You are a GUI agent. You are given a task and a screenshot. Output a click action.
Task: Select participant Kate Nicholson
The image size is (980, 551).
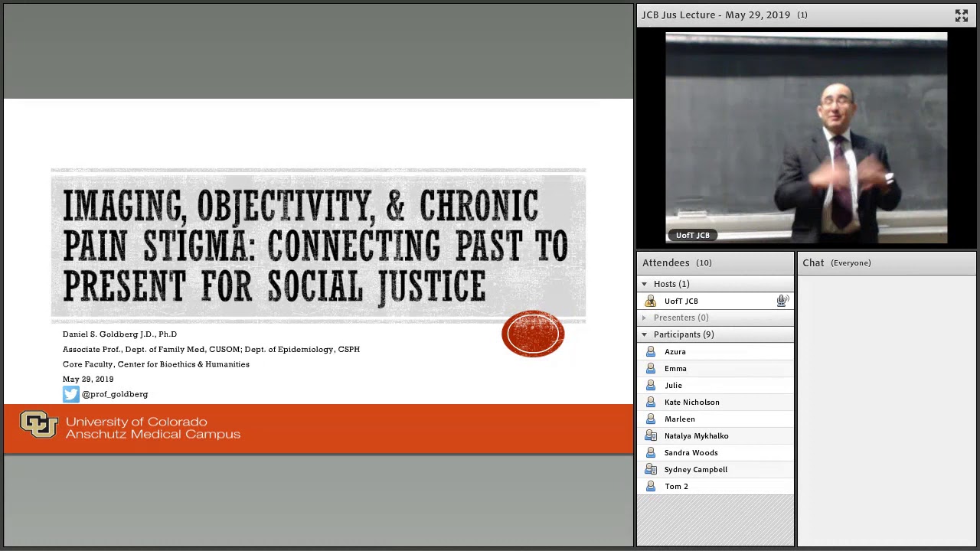(715, 402)
